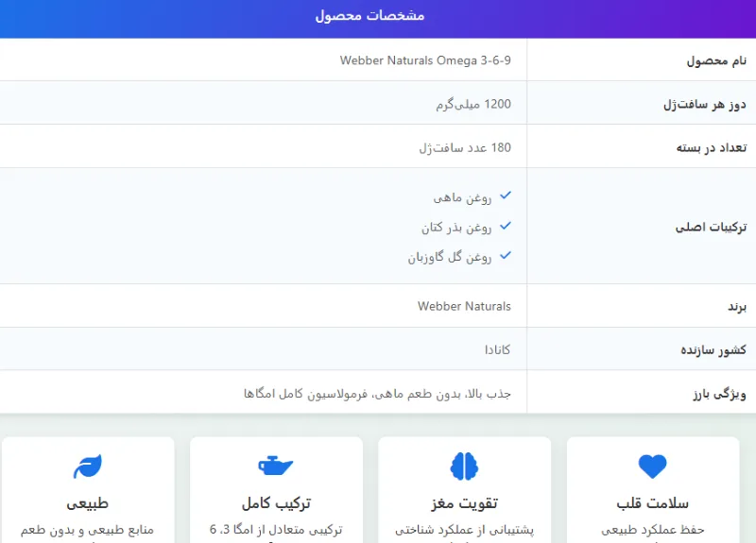
Task: Click the ترکیب کامل card title
Action: point(276,502)
